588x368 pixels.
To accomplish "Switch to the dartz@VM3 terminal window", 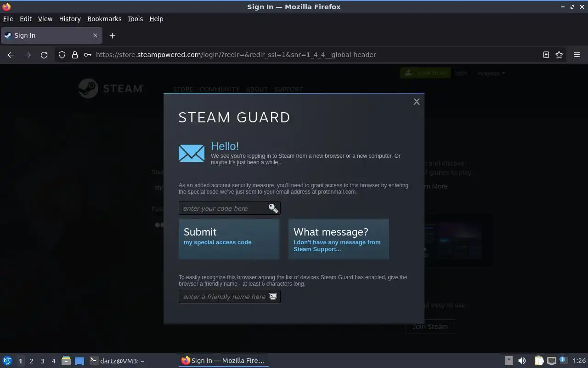I will click(117, 361).
